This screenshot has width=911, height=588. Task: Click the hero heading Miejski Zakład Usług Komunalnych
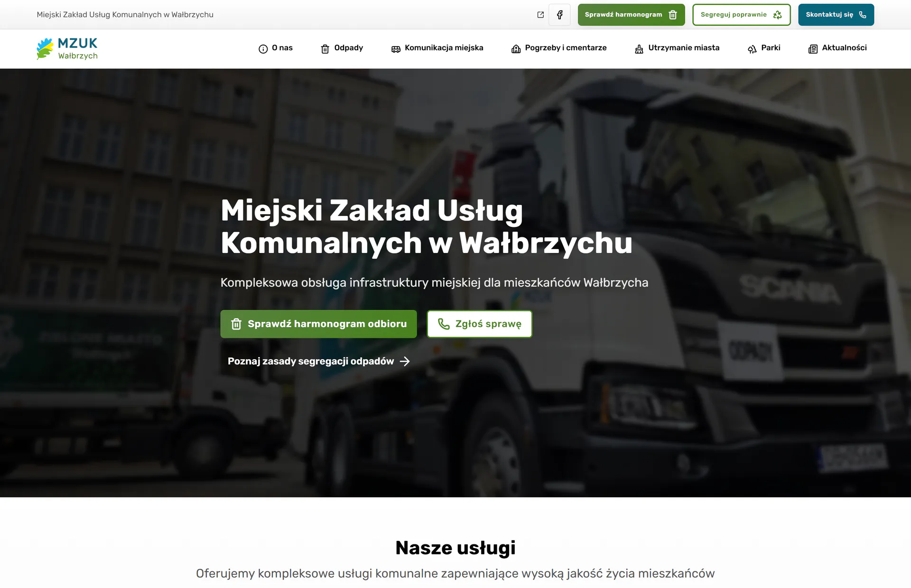click(x=427, y=227)
